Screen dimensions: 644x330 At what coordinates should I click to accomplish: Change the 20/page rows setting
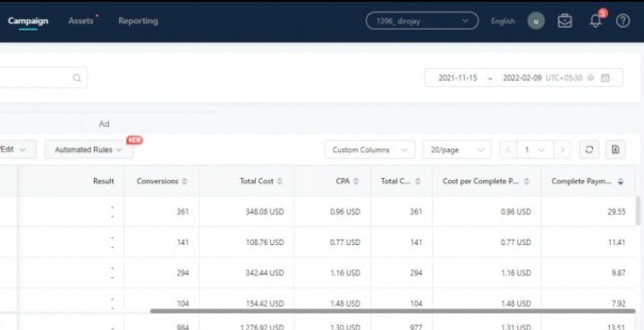click(x=457, y=150)
